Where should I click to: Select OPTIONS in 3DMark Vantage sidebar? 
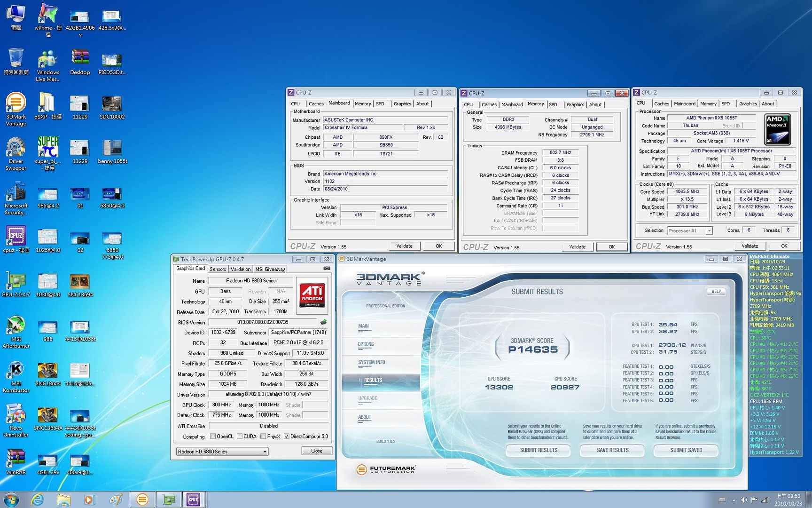[366, 344]
